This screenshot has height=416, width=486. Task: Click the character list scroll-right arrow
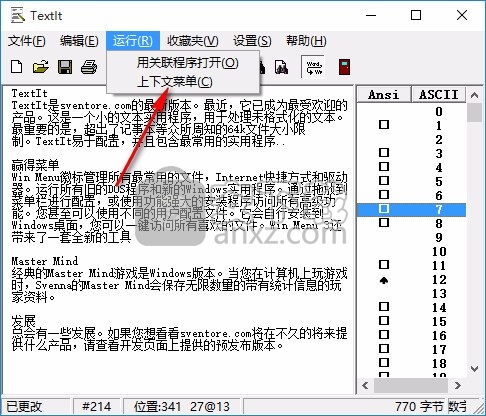pyautogui.click(x=458, y=386)
